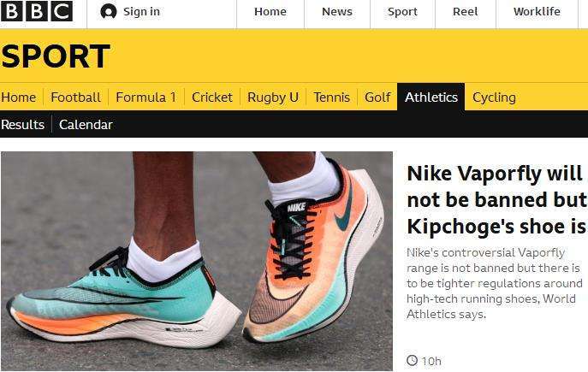Open the Golf tab
This screenshot has width=588, height=372.
pyautogui.click(x=377, y=97)
